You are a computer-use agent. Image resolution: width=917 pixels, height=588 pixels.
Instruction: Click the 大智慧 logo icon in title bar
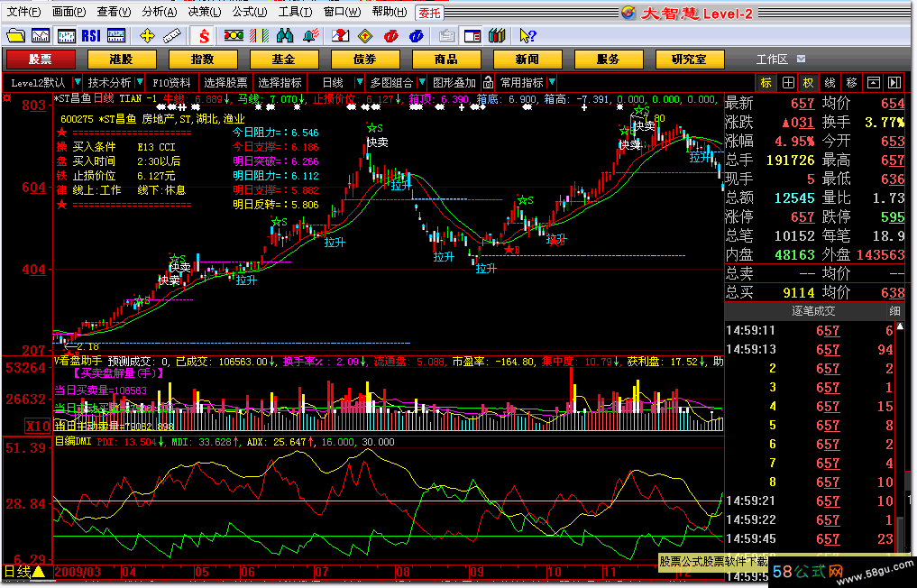tap(628, 13)
